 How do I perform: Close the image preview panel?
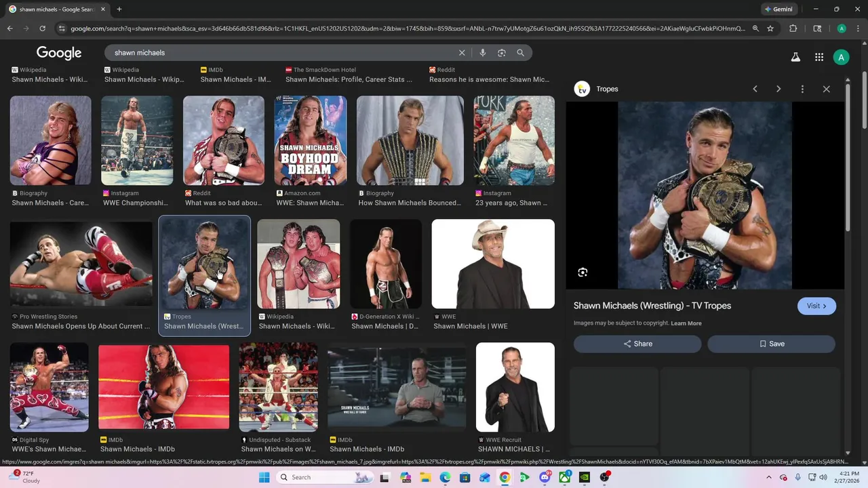coord(826,89)
